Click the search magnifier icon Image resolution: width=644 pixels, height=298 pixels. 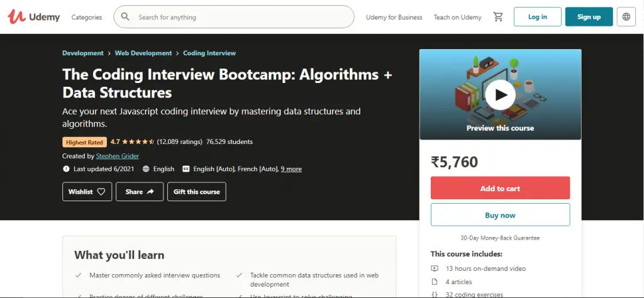[x=125, y=17]
